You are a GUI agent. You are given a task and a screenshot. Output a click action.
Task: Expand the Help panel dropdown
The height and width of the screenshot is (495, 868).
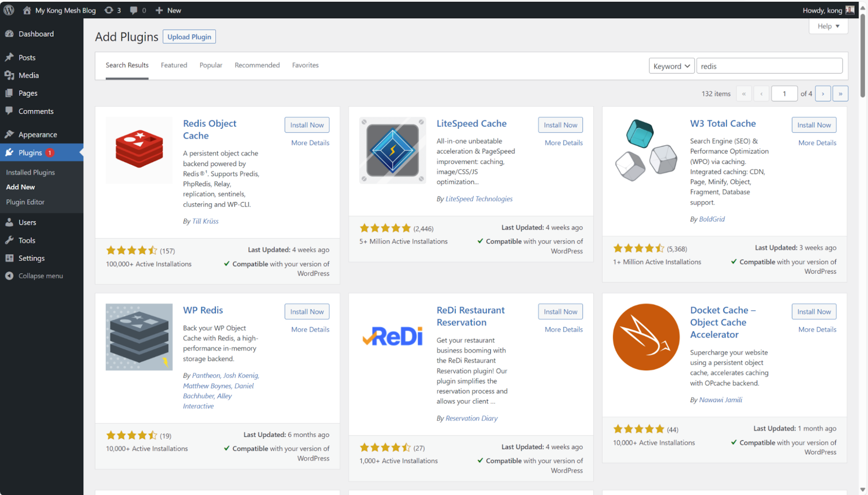[828, 26]
